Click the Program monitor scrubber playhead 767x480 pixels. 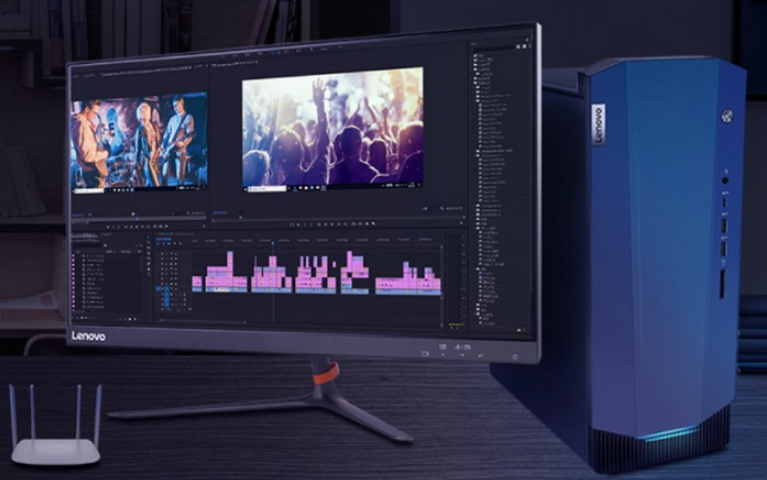[x=240, y=217]
